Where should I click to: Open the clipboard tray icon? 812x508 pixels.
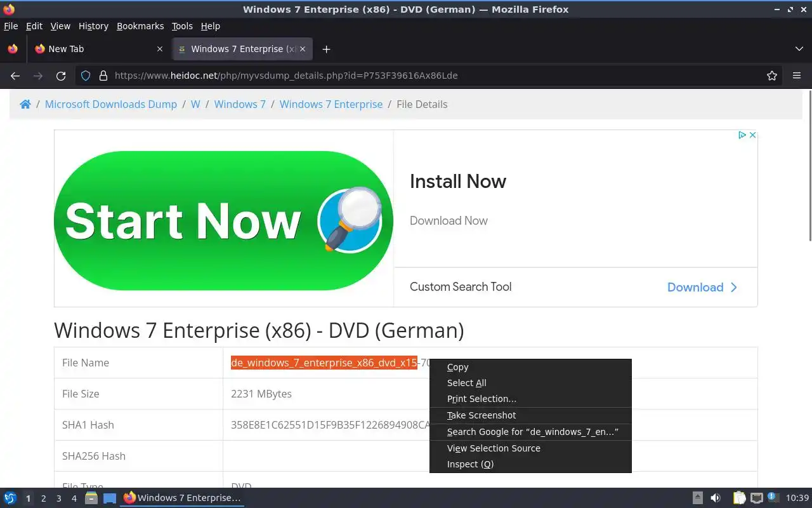[739, 498]
